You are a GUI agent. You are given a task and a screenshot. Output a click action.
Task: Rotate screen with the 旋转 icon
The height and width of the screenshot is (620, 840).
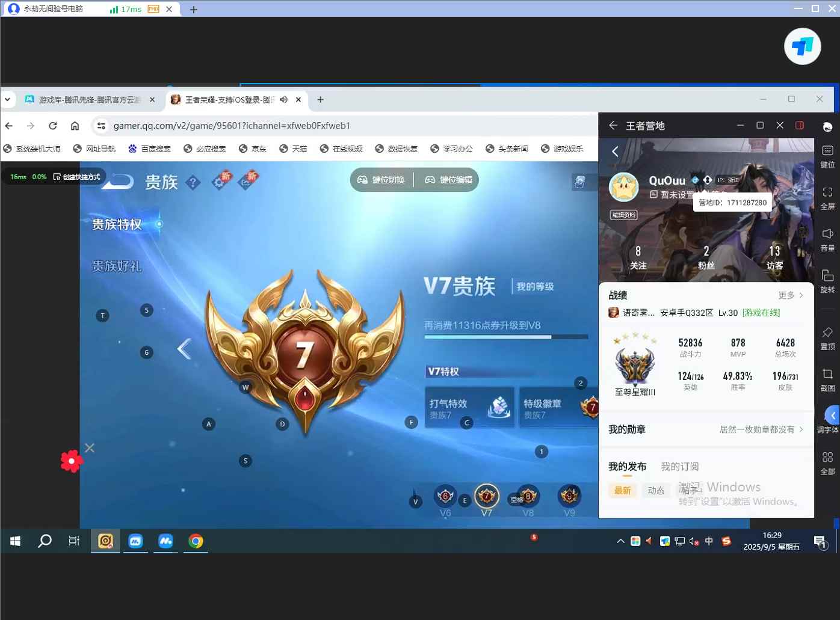[x=827, y=281]
